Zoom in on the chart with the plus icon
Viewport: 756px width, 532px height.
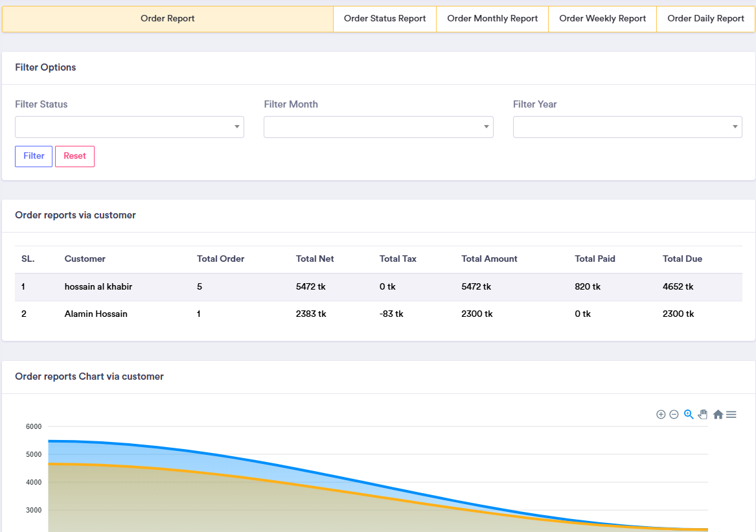click(x=661, y=414)
